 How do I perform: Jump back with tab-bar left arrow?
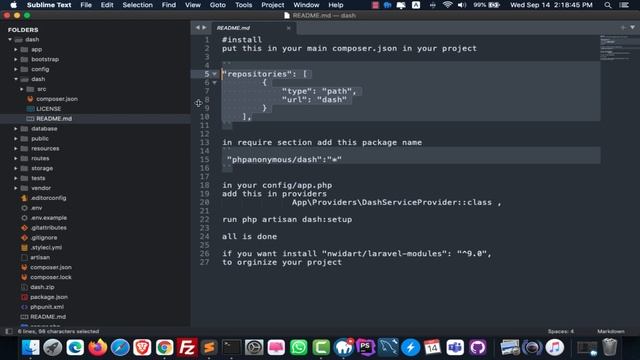[198, 28]
